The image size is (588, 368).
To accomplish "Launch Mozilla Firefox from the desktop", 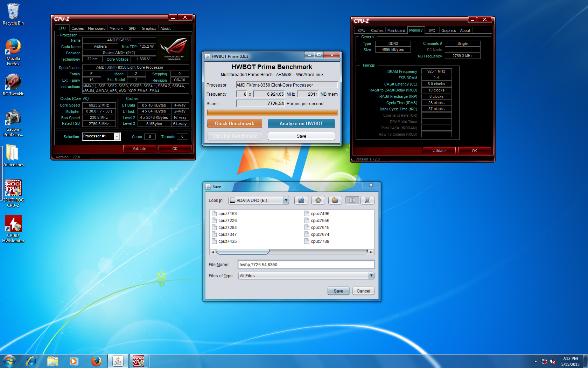I will 13,52.
